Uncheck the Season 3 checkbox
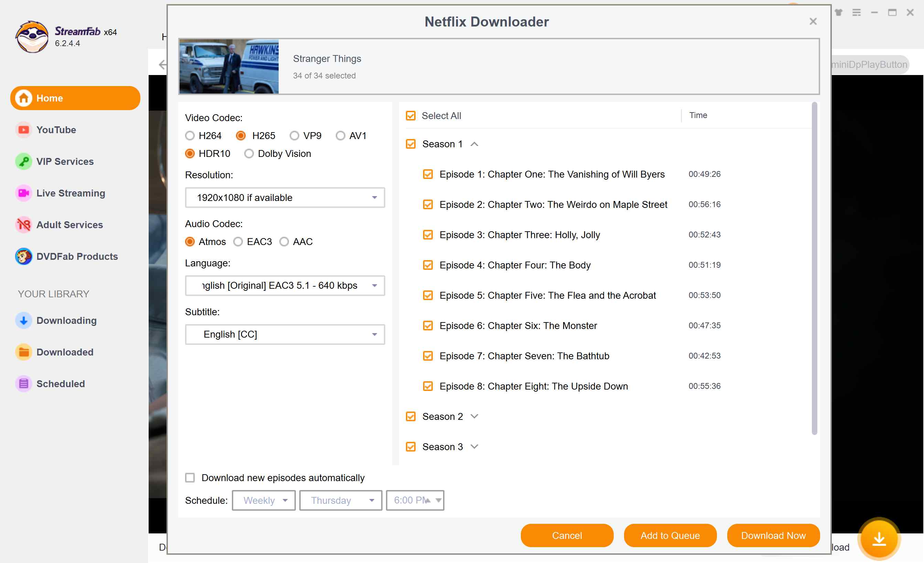Image resolution: width=924 pixels, height=563 pixels. [411, 447]
